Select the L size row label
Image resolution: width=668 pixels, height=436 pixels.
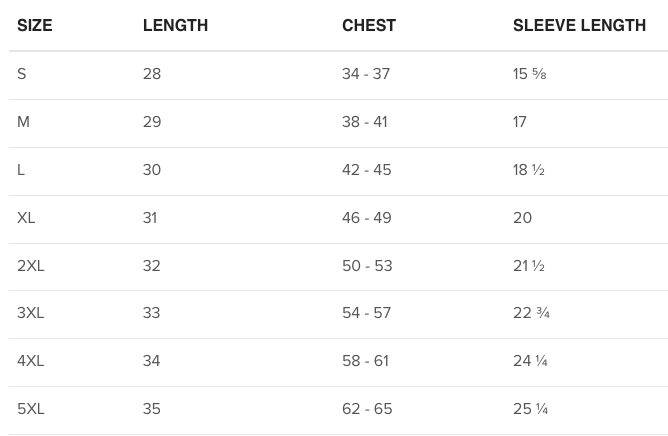pos(21,170)
